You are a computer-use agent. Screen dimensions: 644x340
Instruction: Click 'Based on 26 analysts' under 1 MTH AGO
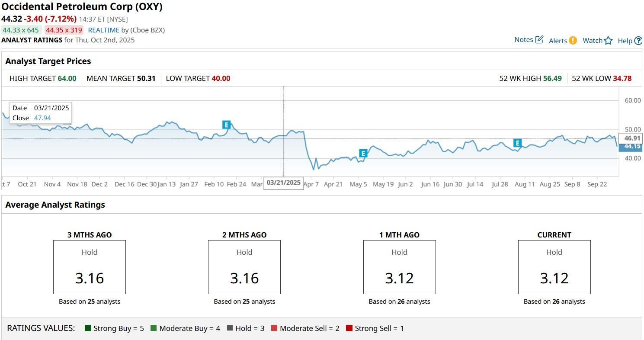[399, 302]
